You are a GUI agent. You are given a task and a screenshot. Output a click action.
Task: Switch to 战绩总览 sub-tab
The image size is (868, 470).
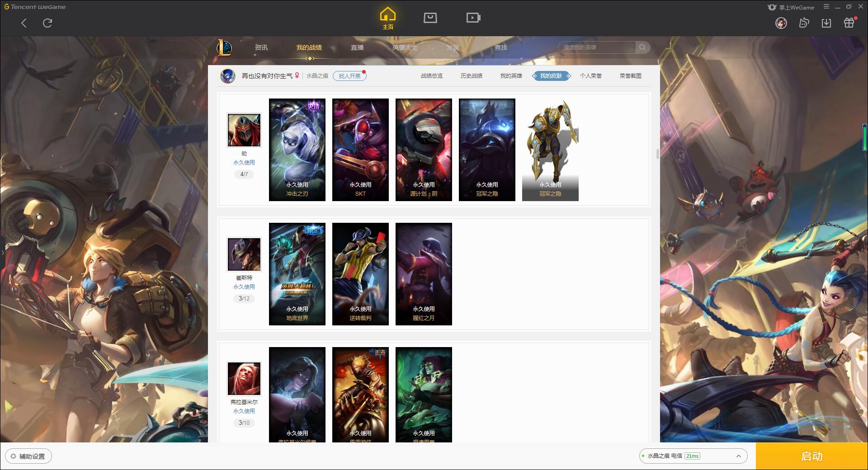pos(432,76)
